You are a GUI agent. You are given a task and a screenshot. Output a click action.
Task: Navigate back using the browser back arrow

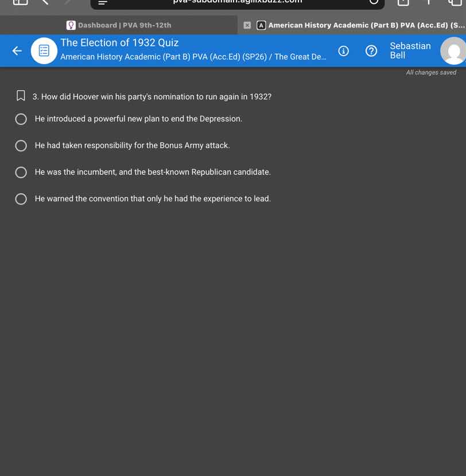[45, 2]
